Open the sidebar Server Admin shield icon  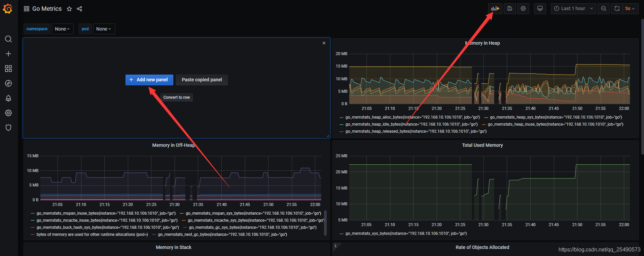click(x=8, y=128)
